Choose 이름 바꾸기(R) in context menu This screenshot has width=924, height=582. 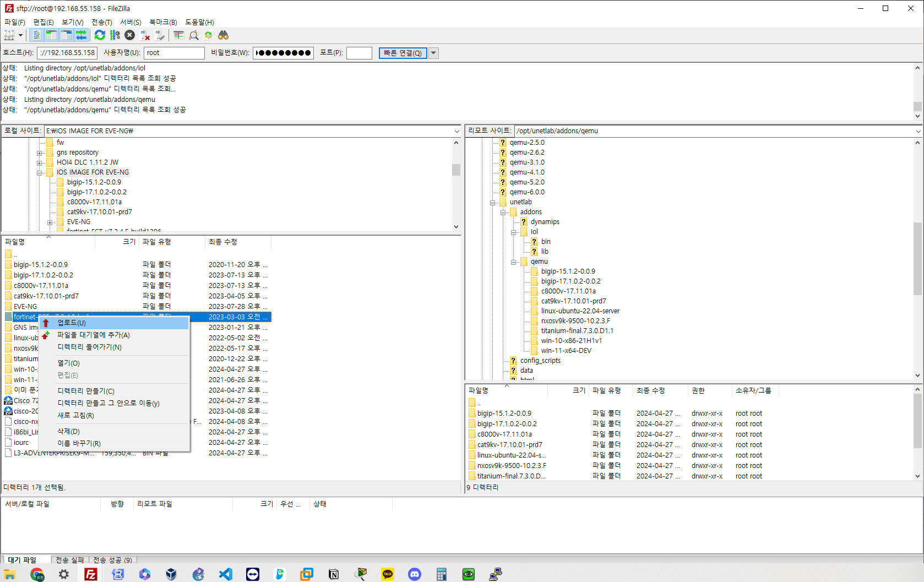pyautogui.click(x=115, y=443)
